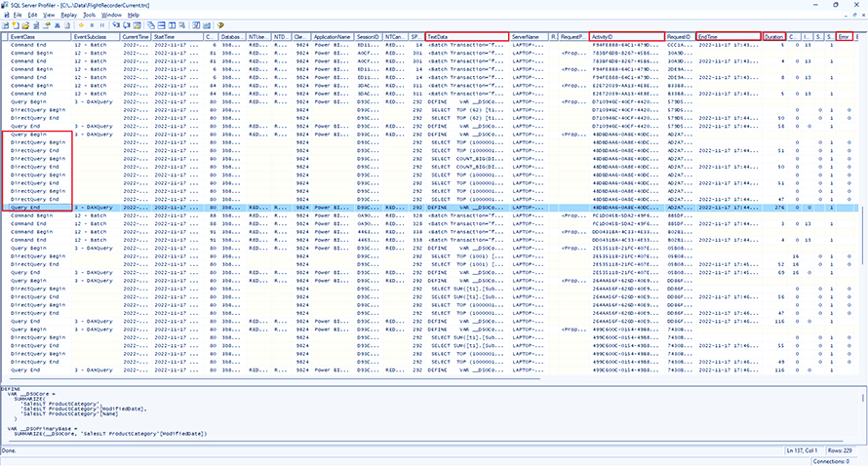
Task: Click the Clear Trace Window icon
Action: click(67, 25)
